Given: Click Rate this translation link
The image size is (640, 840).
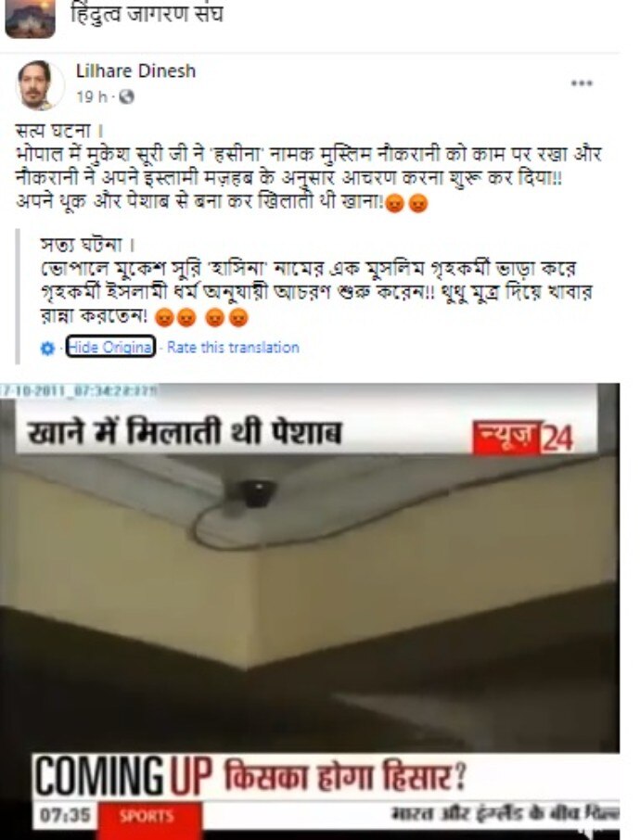Looking at the screenshot, I should [233, 347].
